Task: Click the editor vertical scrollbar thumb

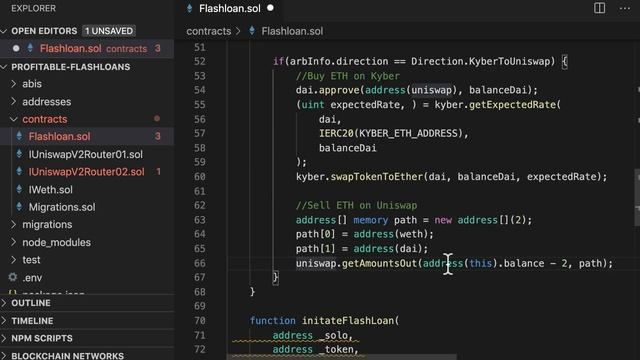Action: (x=637, y=198)
